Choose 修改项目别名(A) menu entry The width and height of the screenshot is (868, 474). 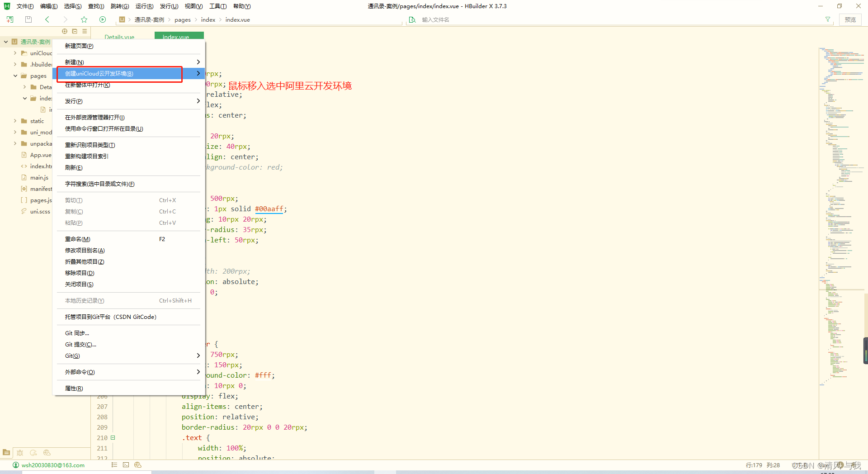click(x=129, y=250)
